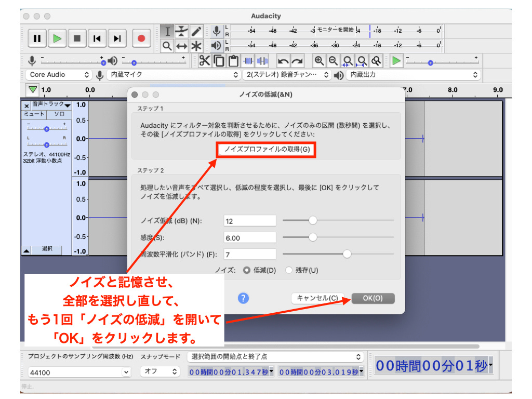Click the 感度 value field showing 6.00
The width and height of the screenshot is (532, 399).
(250, 238)
